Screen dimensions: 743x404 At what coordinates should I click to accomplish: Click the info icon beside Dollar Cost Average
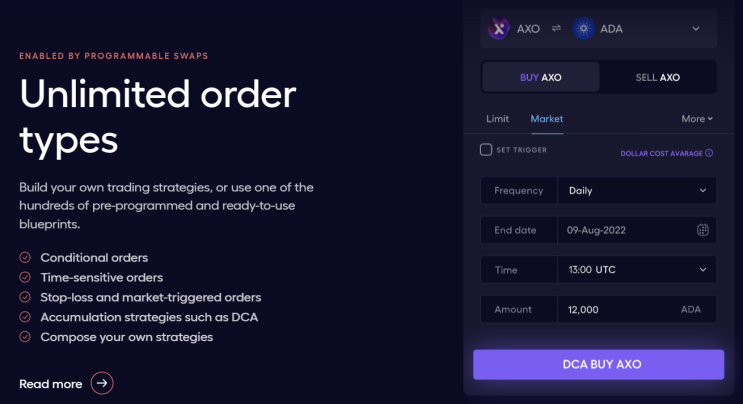pyautogui.click(x=709, y=153)
